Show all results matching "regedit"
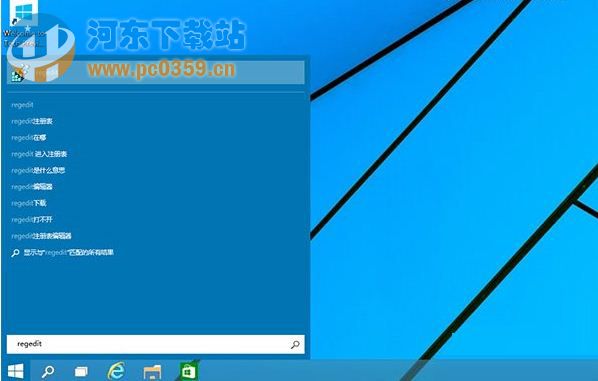Screen dimensions: 598x381 pyautogui.click(x=69, y=252)
